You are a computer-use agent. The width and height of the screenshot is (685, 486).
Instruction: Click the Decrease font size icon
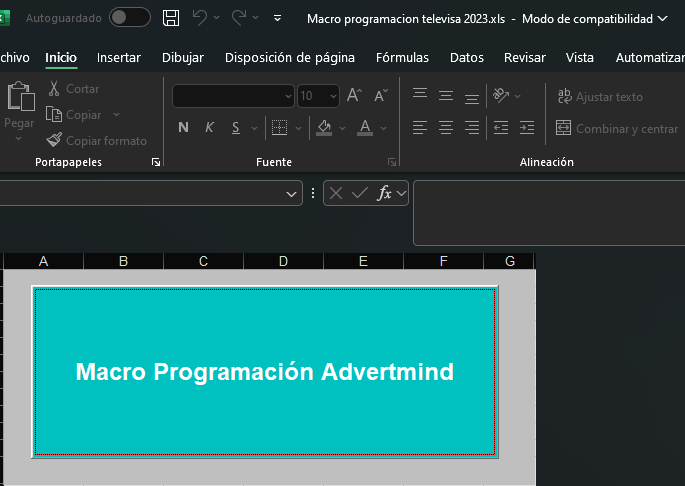tap(381, 95)
